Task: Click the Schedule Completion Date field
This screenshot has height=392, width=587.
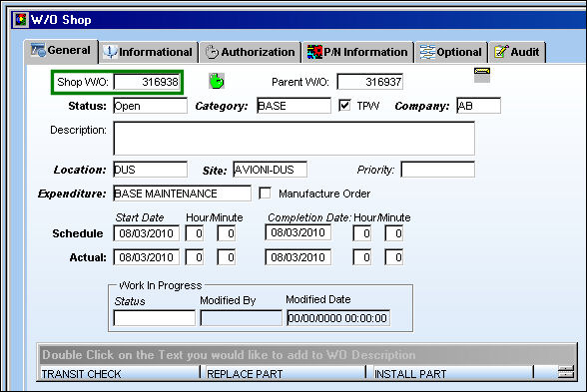Action: (x=297, y=232)
